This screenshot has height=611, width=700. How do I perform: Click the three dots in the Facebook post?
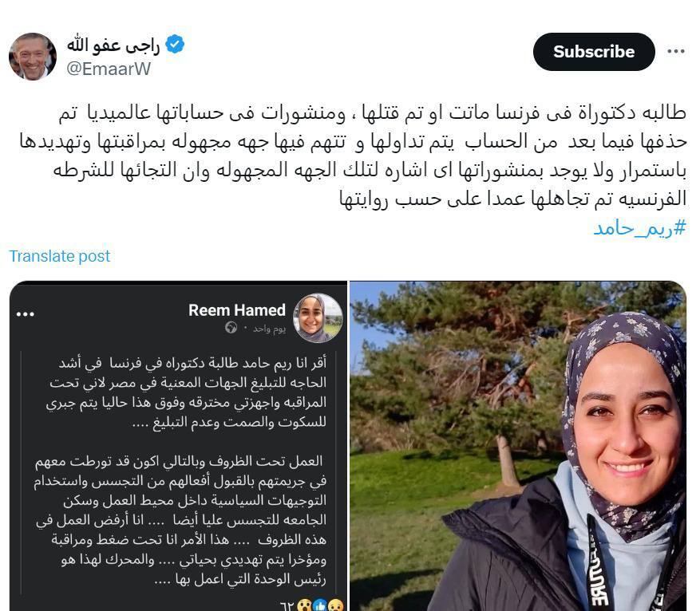click(25, 314)
